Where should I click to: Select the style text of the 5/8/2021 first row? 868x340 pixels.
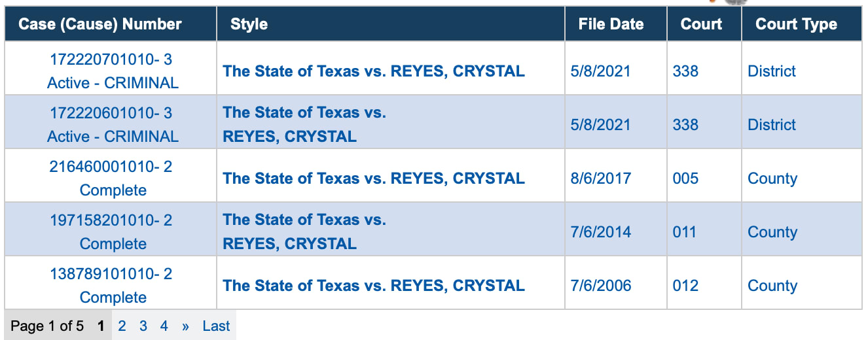pyautogui.click(x=374, y=71)
